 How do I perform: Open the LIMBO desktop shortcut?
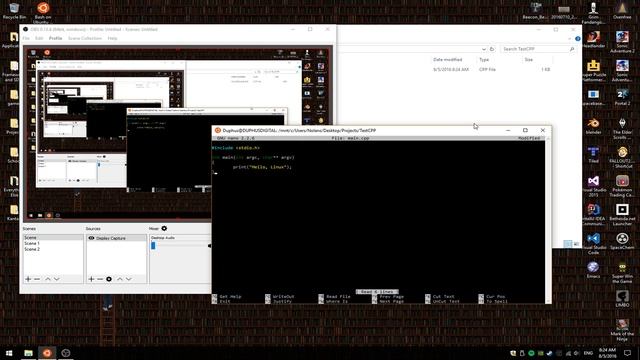tap(622, 299)
